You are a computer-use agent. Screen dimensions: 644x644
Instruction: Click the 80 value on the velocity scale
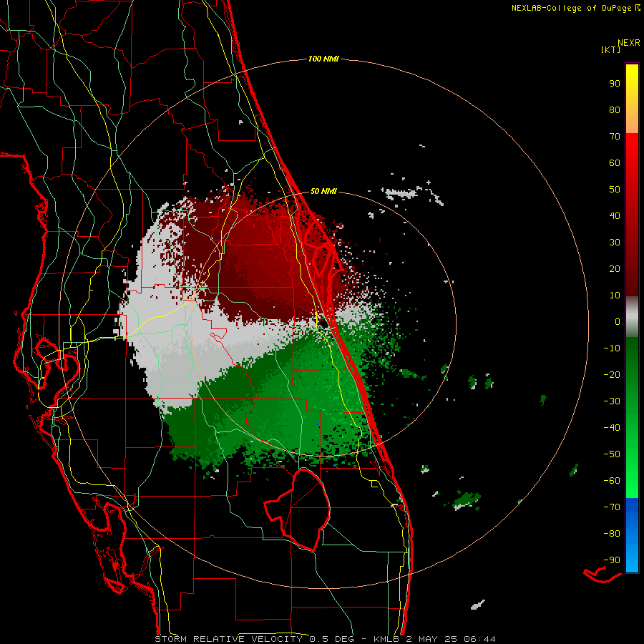[615, 109]
